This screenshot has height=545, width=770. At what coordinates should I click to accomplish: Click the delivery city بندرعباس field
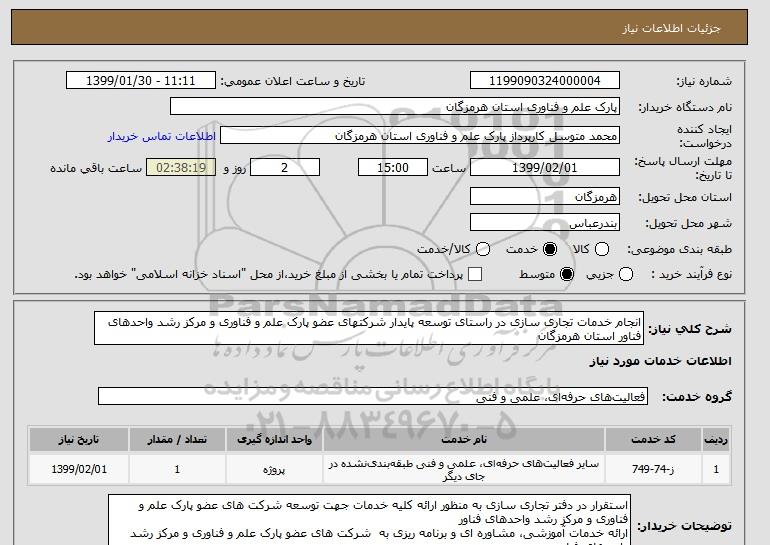545,222
